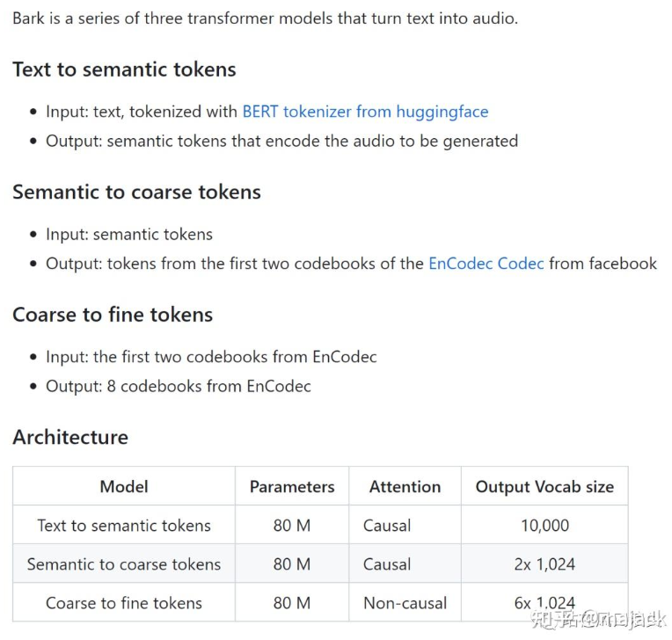The width and height of the screenshot is (672, 640).
Task: Click the 6x 1,024 vocab size cell
Action: [544, 603]
